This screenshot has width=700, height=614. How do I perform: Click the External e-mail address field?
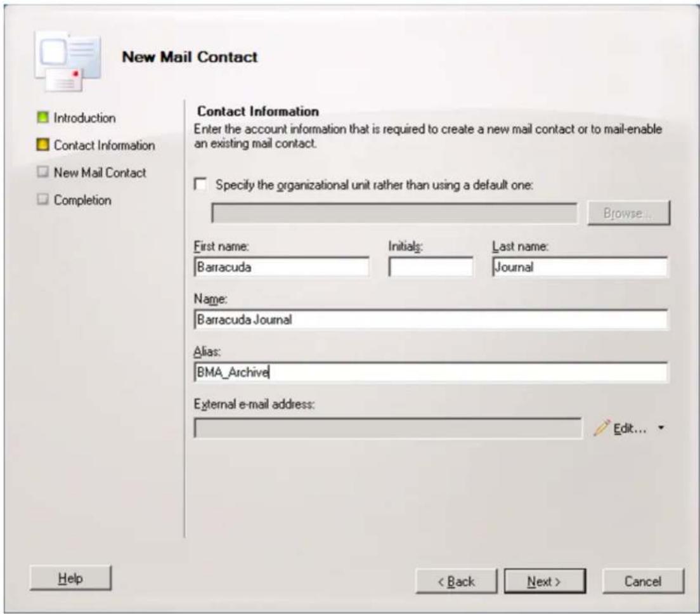point(388,429)
